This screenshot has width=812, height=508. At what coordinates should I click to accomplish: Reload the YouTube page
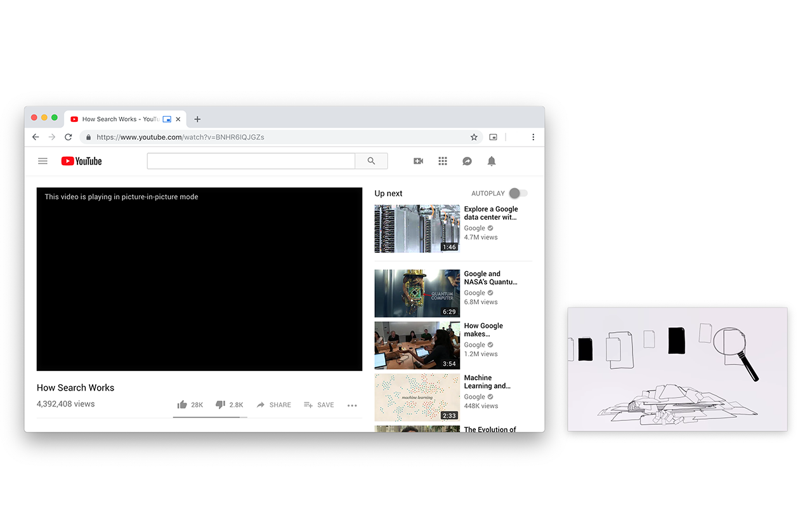[69, 137]
